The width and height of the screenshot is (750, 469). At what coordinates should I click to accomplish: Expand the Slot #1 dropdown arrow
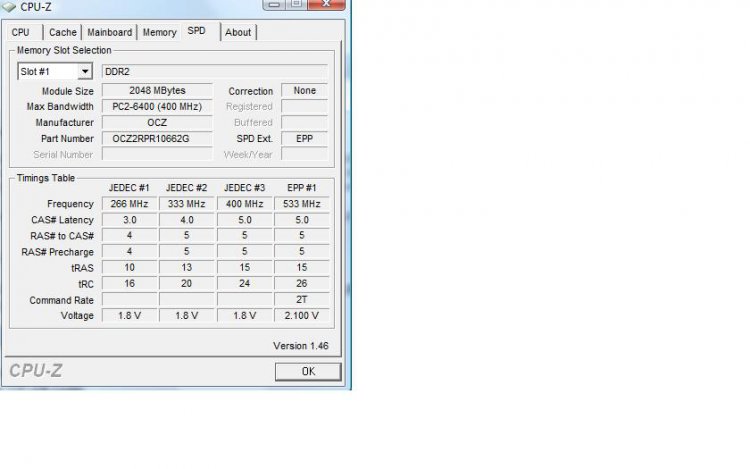coord(85,72)
